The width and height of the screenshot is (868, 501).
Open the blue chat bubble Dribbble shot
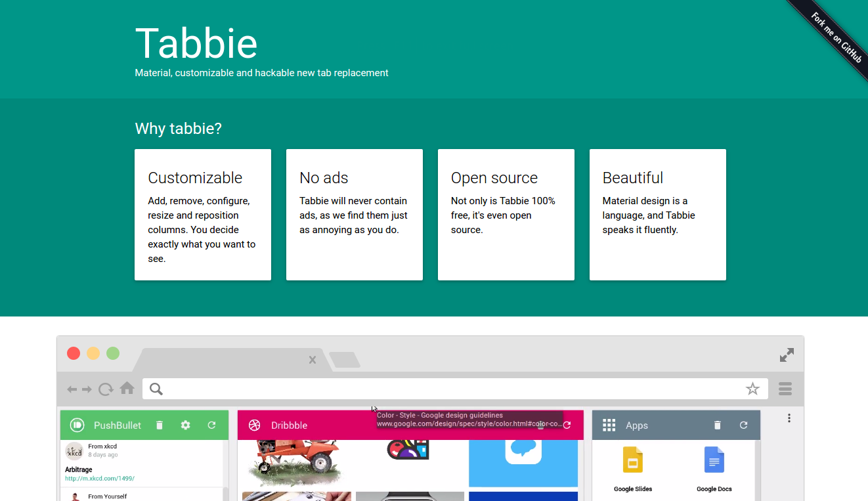(x=523, y=464)
